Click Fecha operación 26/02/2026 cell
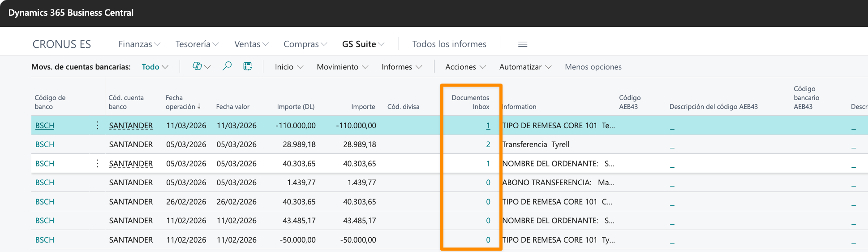Viewport: 868px width, 252px height. point(186,202)
